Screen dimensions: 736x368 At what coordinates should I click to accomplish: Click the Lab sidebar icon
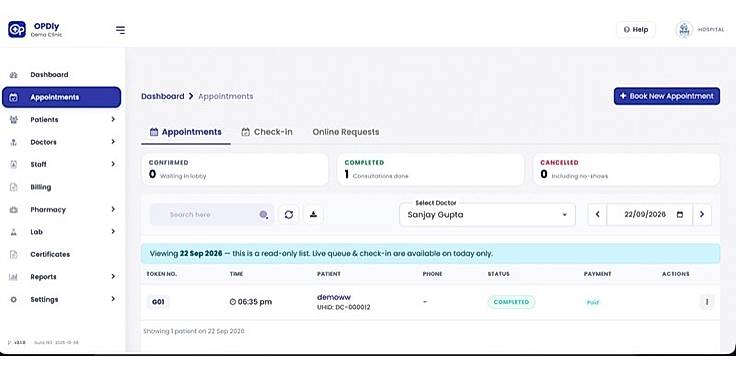[x=14, y=232]
